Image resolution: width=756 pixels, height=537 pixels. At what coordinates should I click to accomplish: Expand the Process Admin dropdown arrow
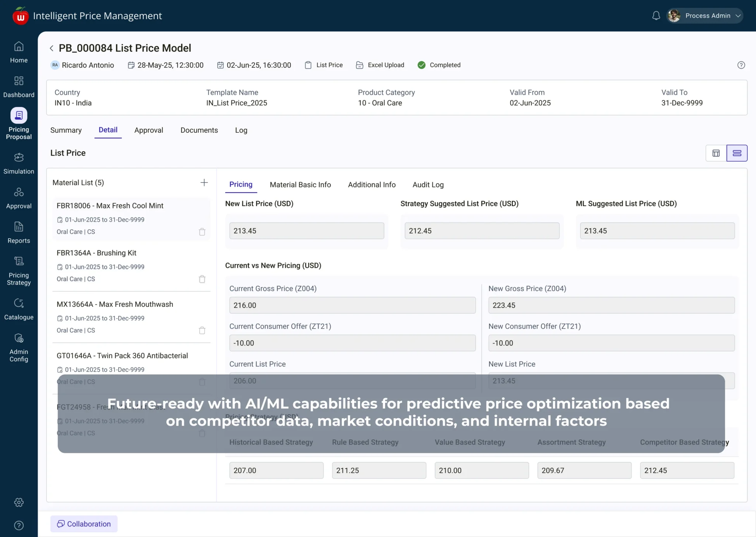[738, 16]
